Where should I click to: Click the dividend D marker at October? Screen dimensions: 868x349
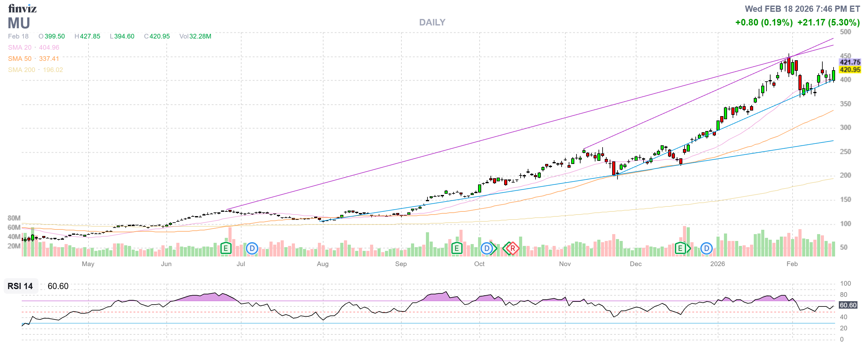[486, 249]
